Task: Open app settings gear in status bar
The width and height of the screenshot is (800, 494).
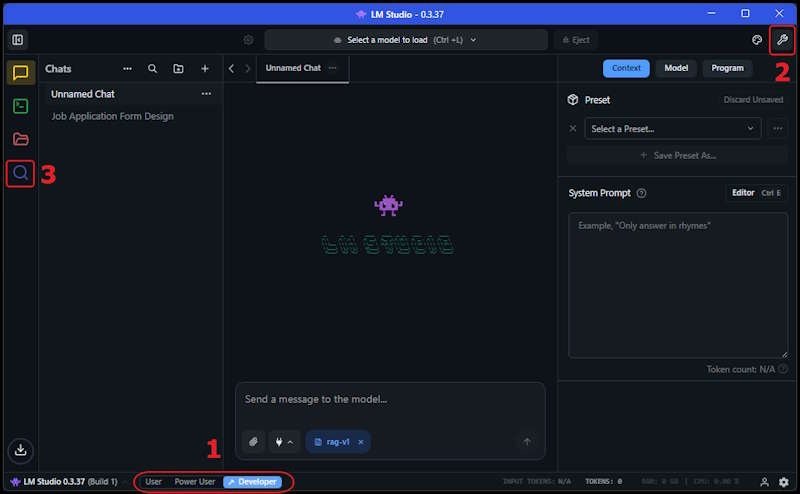Action: click(784, 482)
